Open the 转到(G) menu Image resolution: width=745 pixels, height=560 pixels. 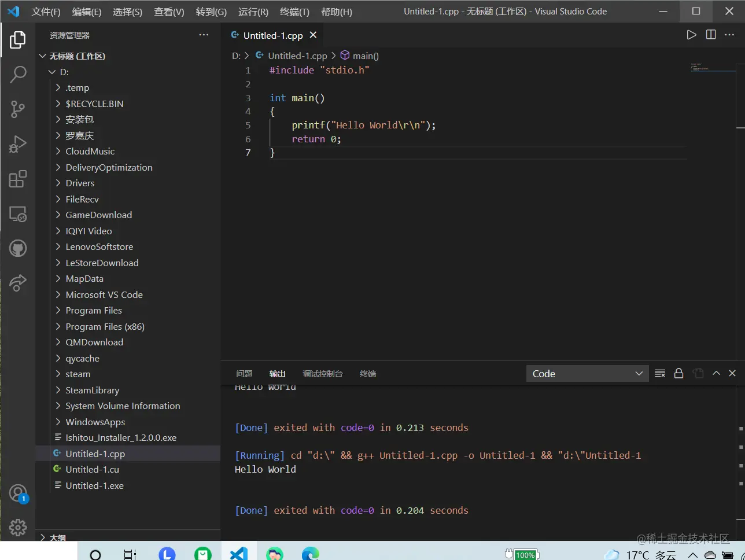211,12
